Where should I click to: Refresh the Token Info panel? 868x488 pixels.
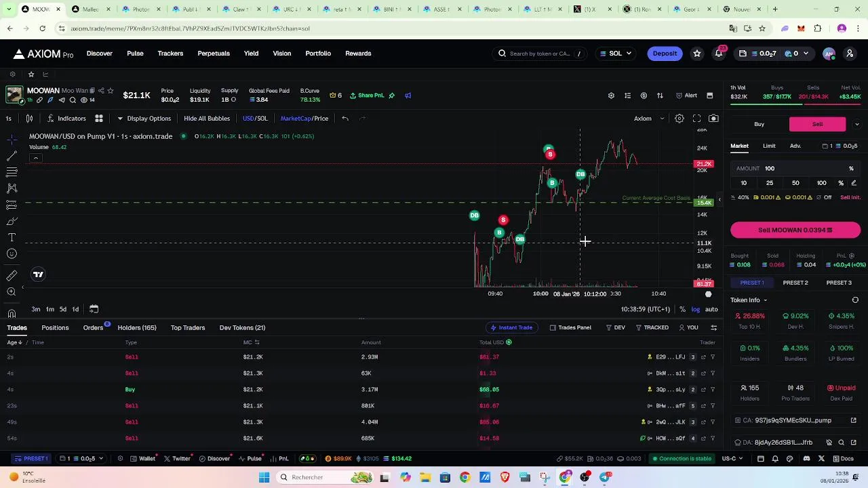click(855, 300)
